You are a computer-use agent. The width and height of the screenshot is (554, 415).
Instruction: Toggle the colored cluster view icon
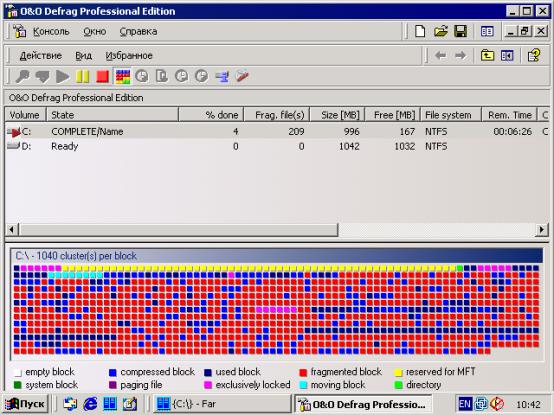coord(123,76)
